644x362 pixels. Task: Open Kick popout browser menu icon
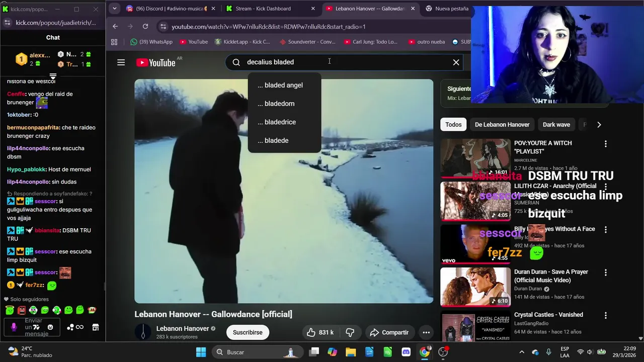click(7, 23)
